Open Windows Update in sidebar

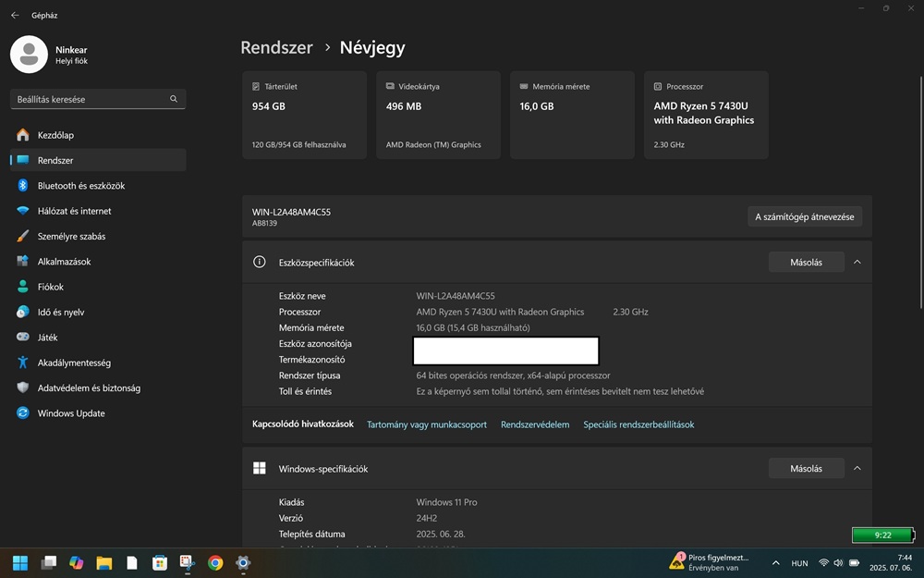(x=70, y=413)
